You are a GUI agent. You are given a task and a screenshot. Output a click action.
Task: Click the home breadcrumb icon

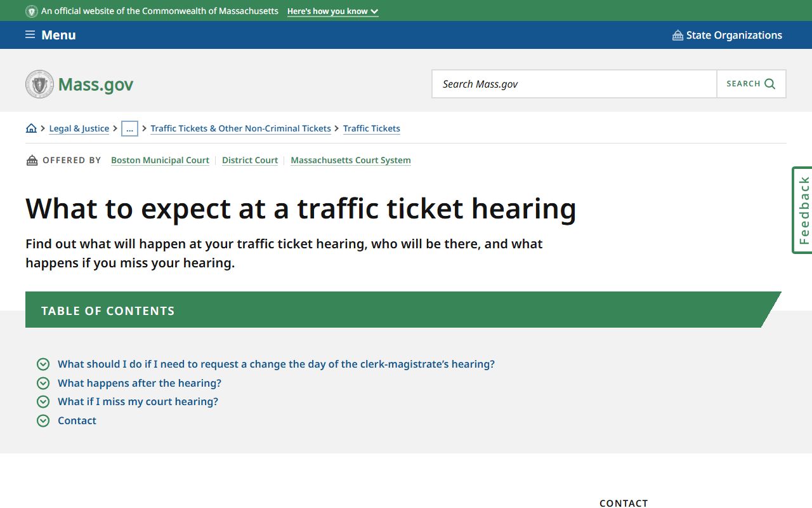click(31, 128)
